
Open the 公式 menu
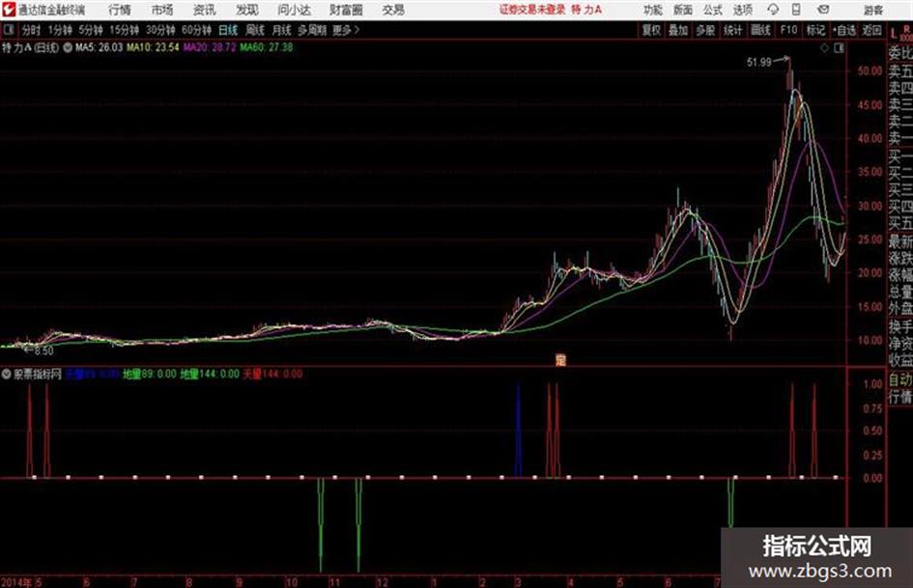coord(713,10)
